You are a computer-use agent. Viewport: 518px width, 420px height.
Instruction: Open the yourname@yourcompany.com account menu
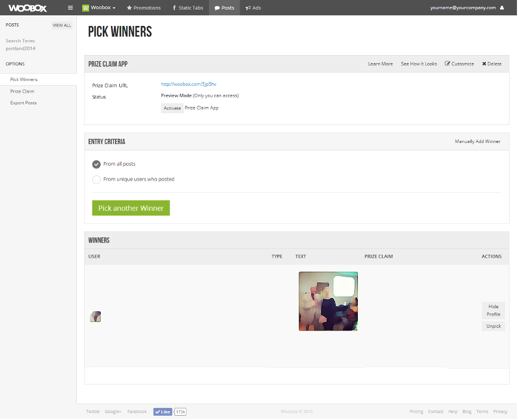pos(463,8)
